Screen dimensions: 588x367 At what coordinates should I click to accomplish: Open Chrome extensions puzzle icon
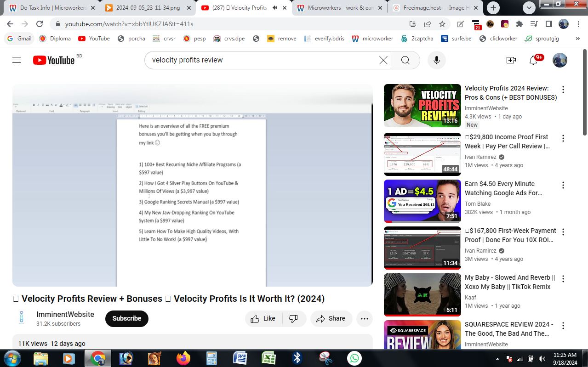point(519,24)
